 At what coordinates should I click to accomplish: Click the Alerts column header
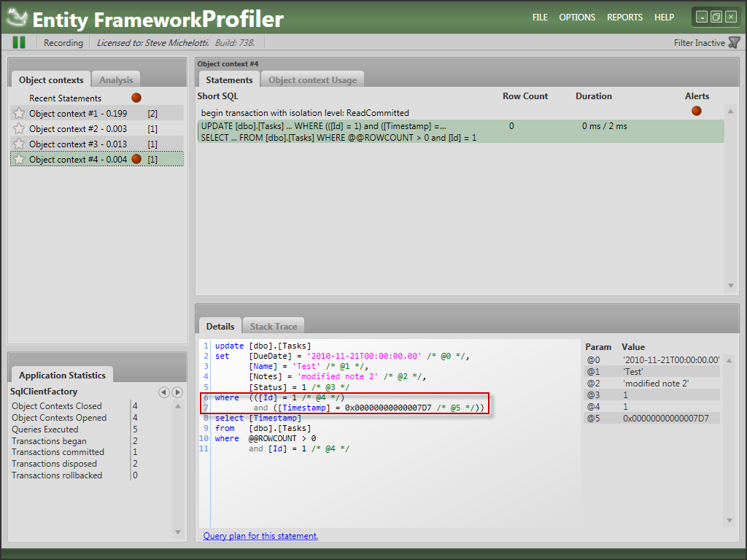(x=697, y=96)
